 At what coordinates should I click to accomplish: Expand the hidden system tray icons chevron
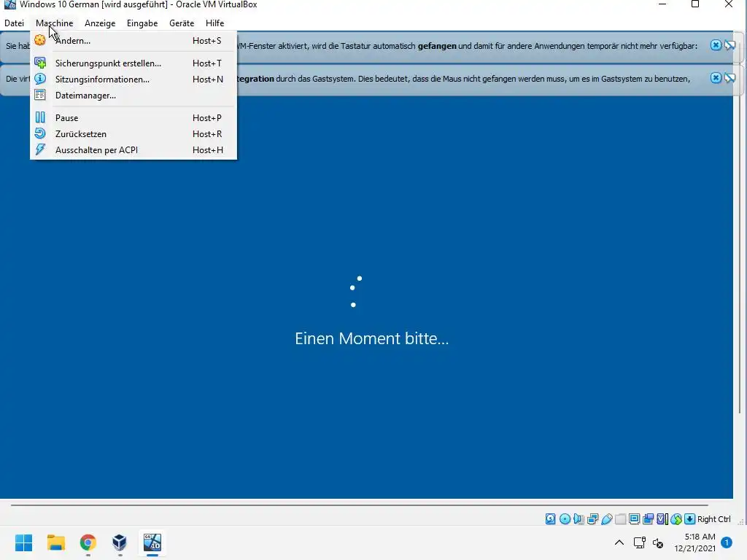(619, 542)
